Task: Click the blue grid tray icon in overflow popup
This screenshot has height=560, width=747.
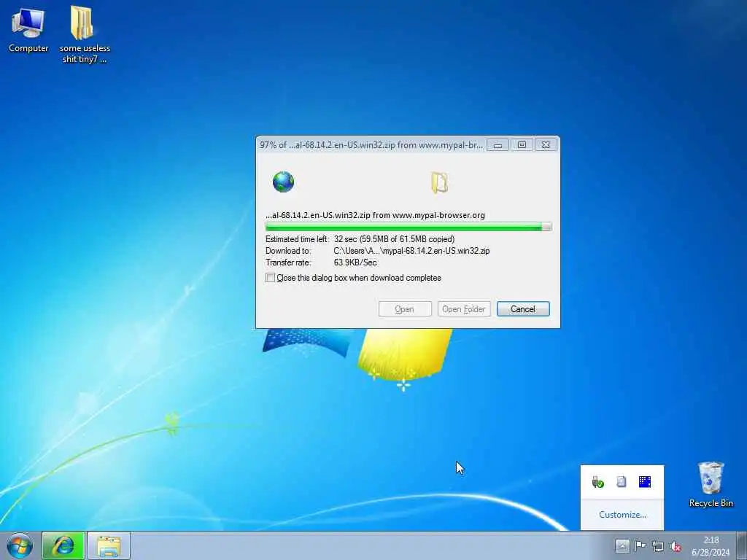Action: click(645, 482)
